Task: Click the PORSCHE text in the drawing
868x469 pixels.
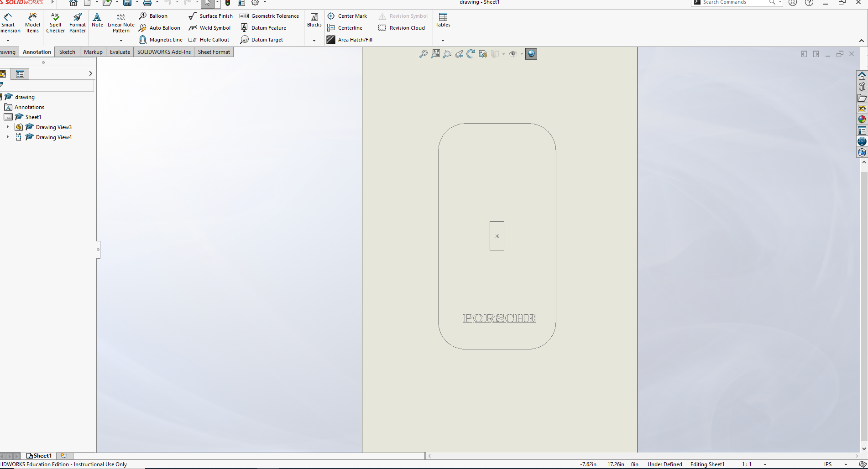Action: click(x=499, y=318)
